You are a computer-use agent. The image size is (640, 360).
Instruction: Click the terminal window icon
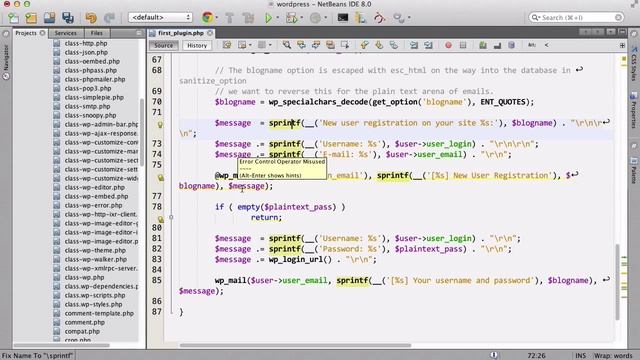343,18
